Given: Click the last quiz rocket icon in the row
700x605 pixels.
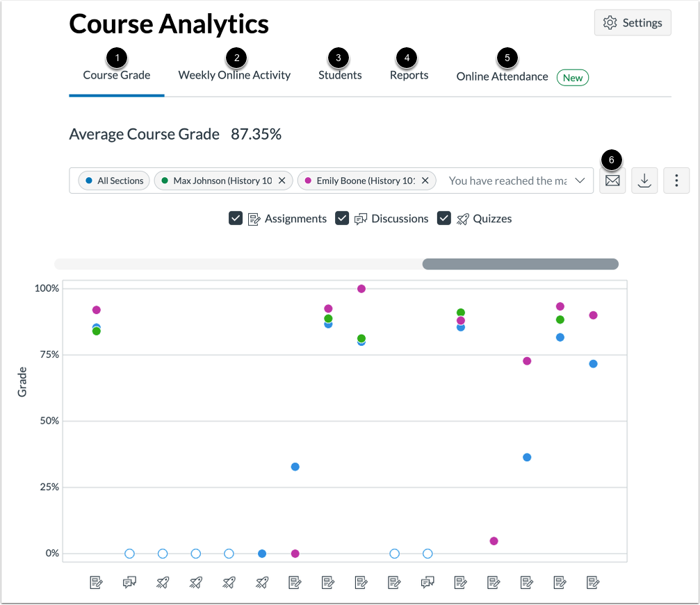Looking at the screenshot, I should tap(262, 582).
